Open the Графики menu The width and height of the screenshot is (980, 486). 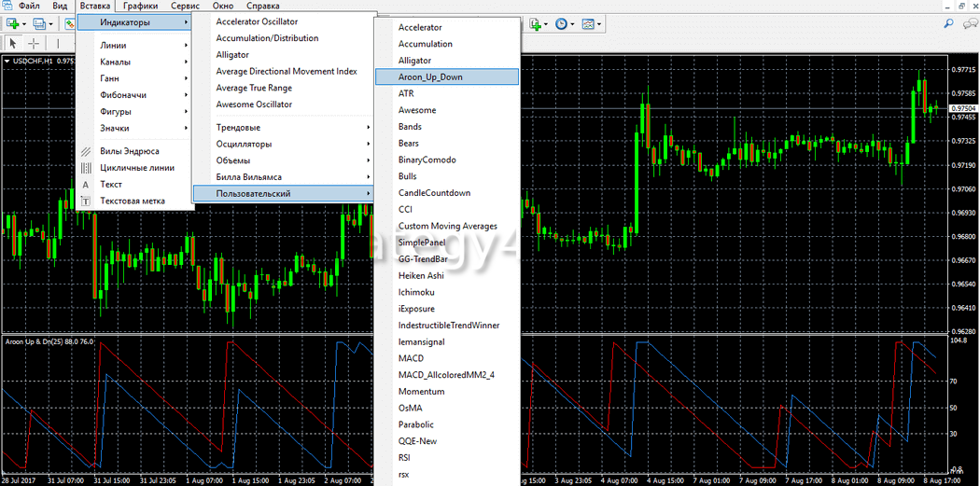140,6
